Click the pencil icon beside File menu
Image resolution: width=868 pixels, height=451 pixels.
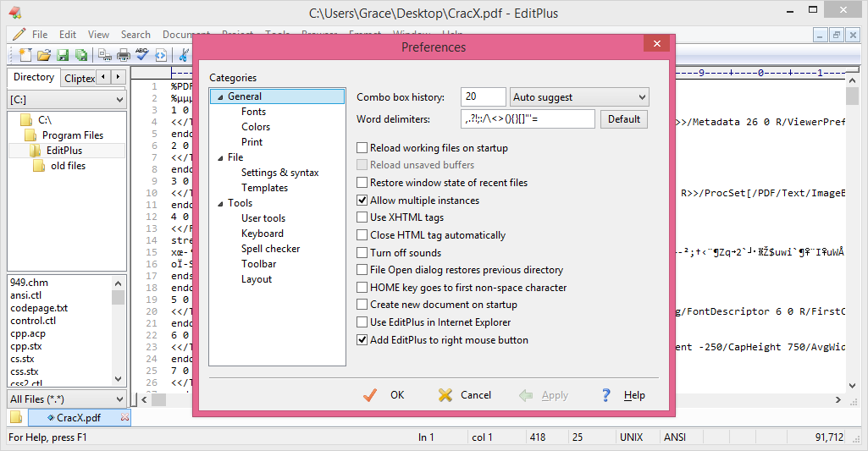coord(19,34)
